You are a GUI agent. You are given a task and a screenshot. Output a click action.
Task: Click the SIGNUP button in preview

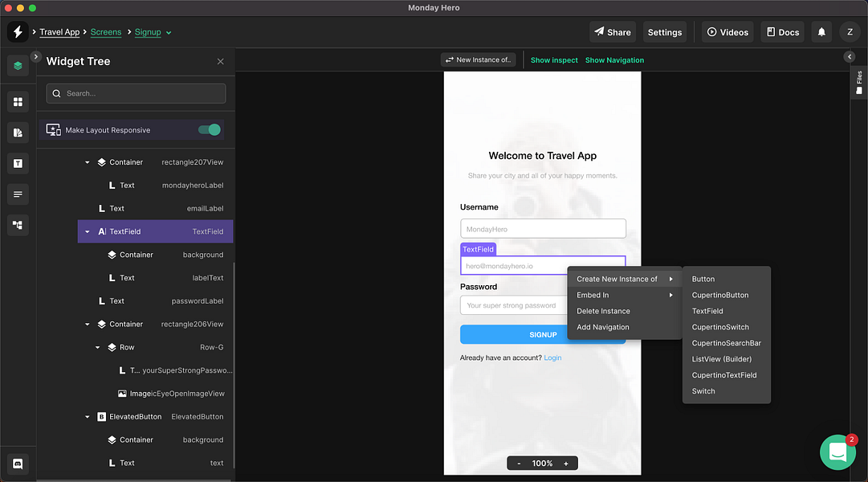pyautogui.click(x=543, y=335)
